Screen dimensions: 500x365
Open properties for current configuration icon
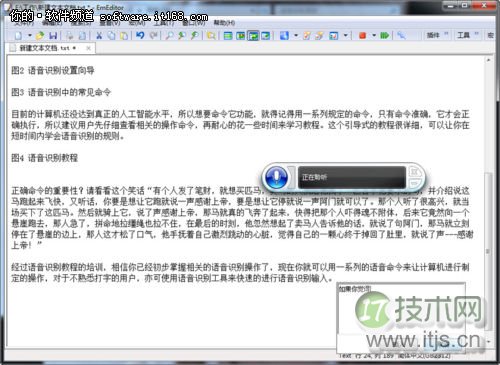307,35
